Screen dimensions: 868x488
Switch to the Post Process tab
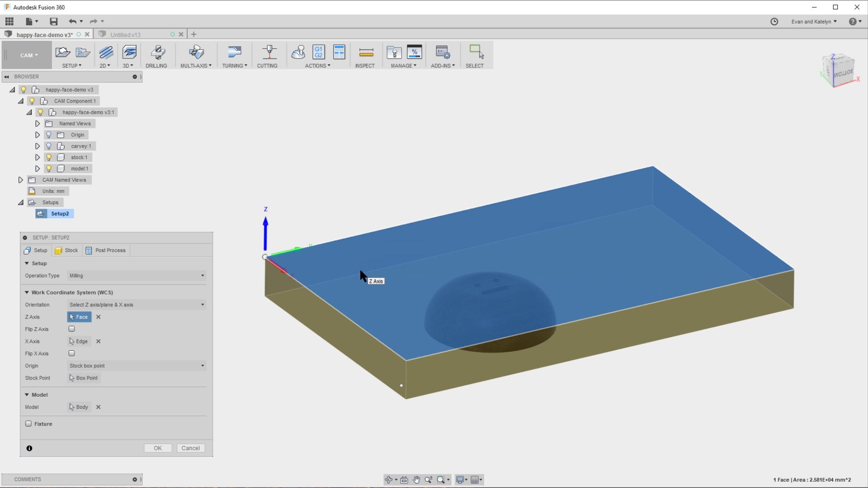(110, 250)
